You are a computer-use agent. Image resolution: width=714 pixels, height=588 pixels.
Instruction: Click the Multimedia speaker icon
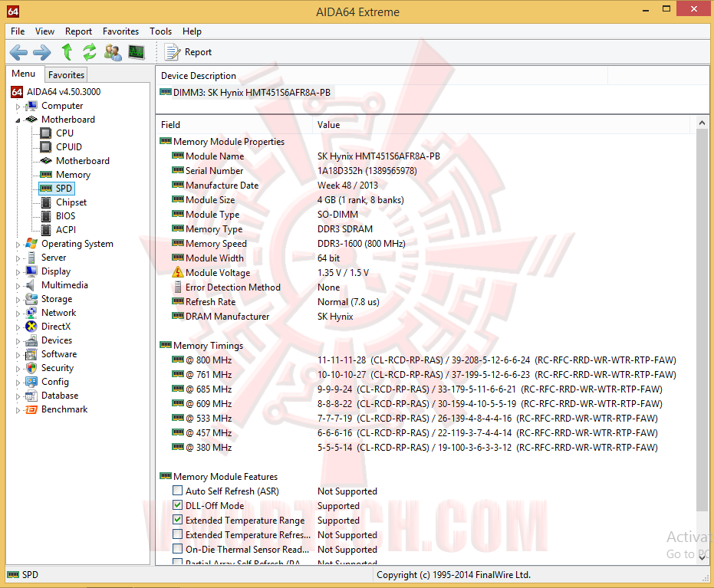tap(31, 285)
